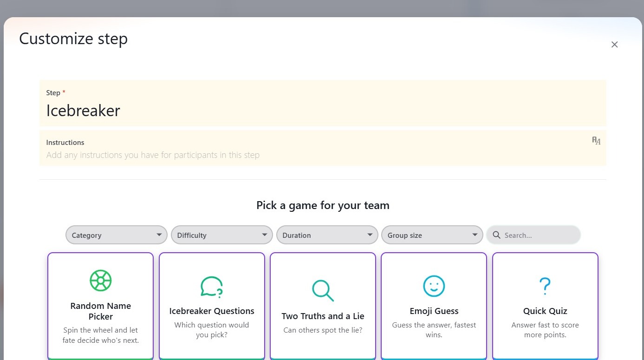Click the 'Customize step' dialog title

coord(73,39)
